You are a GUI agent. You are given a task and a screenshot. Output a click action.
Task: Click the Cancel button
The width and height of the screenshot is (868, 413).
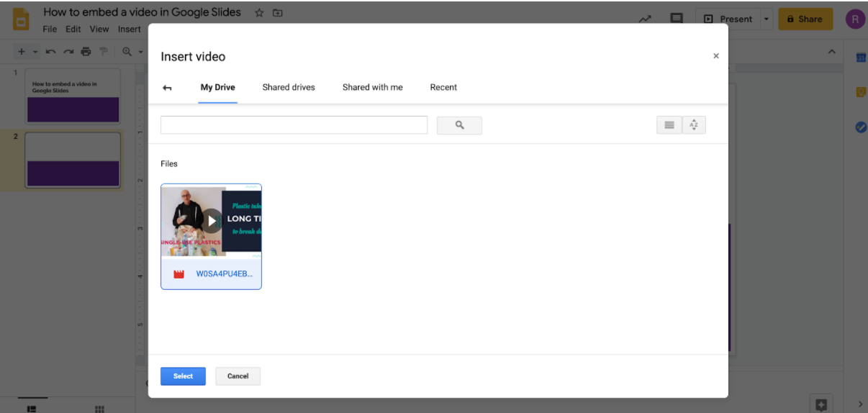pos(238,376)
